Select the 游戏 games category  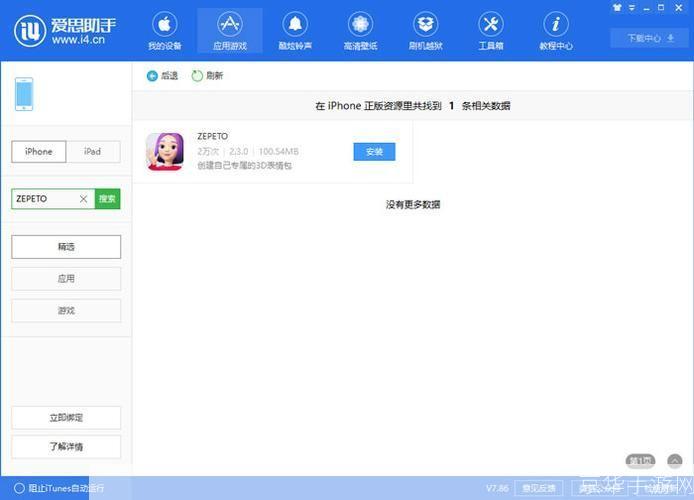(66, 311)
